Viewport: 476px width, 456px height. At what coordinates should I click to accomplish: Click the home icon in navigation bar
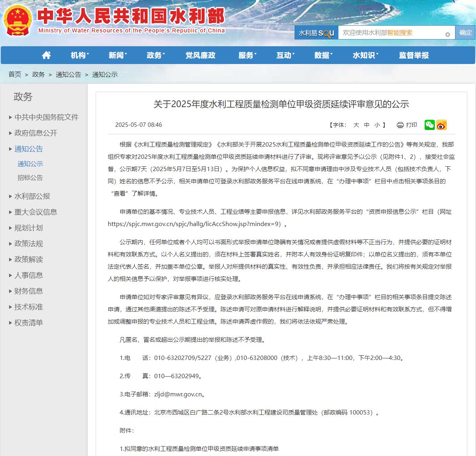(46, 55)
